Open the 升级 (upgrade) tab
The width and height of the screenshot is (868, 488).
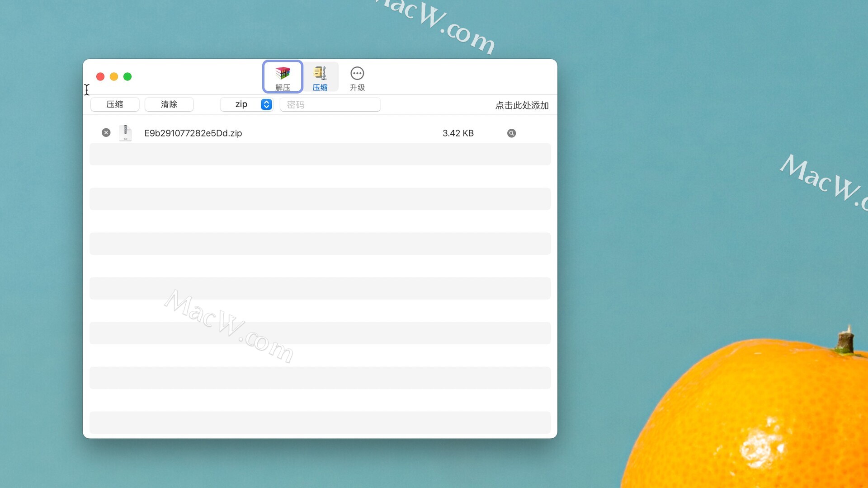[x=357, y=79]
